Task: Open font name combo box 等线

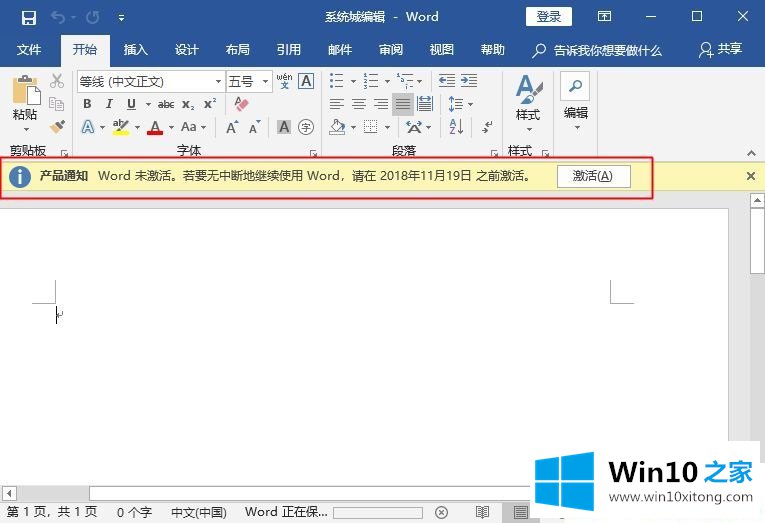Action: (x=150, y=81)
